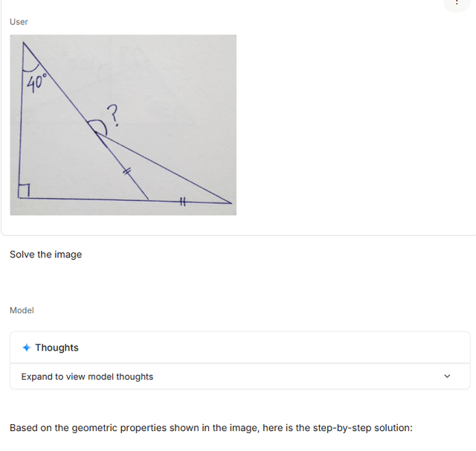Click the question mark in the image
Viewport: 476px width, 451px height.
click(x=112, y=115)
